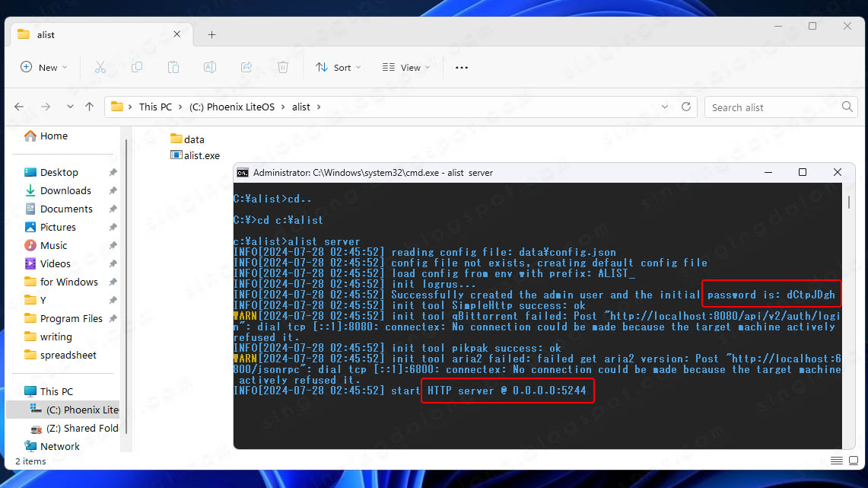Click the navigation pane scrollbar

click(x=127, y=288)
